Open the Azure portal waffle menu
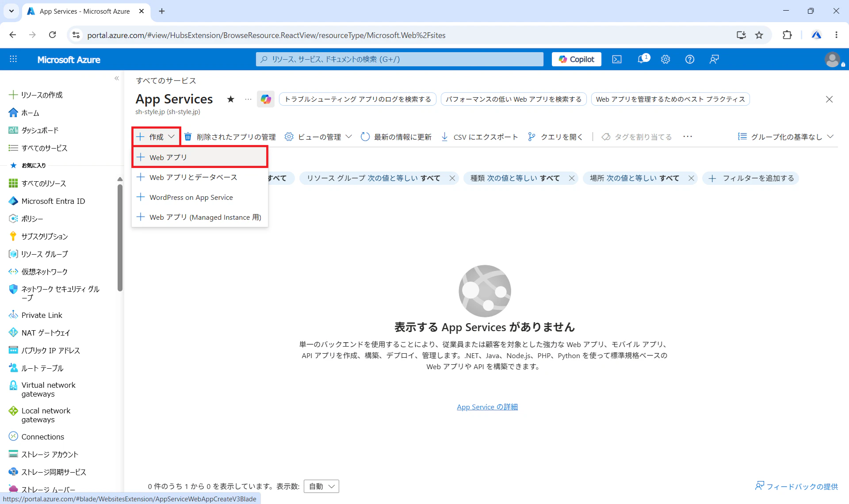 pos(13,59)
